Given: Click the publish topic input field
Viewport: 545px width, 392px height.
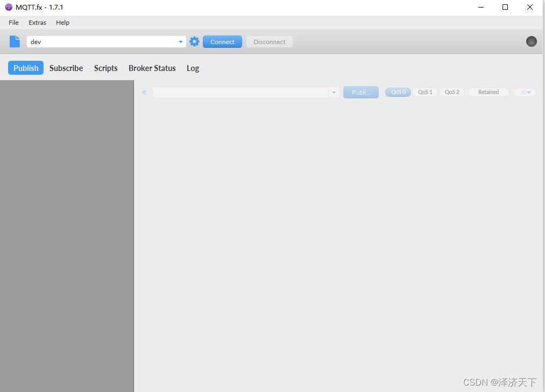Looking at the screenshot, I should [240, 92].
